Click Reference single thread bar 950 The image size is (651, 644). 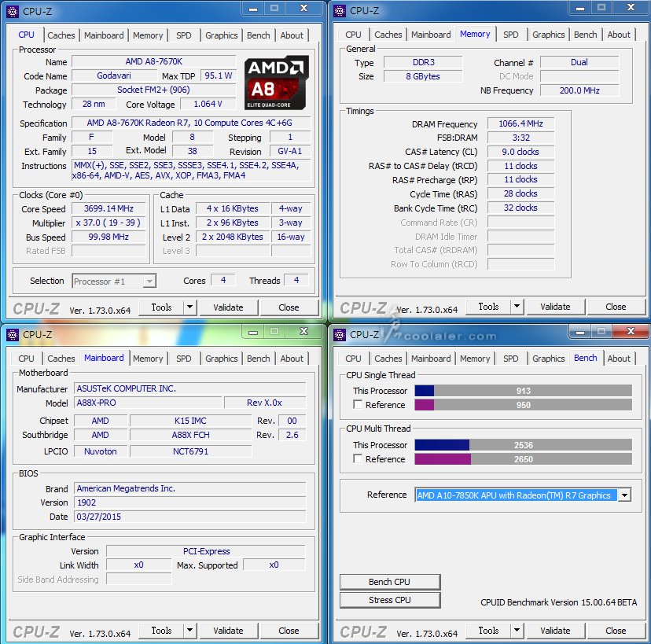pyautogui.click(x=523, y=405)
